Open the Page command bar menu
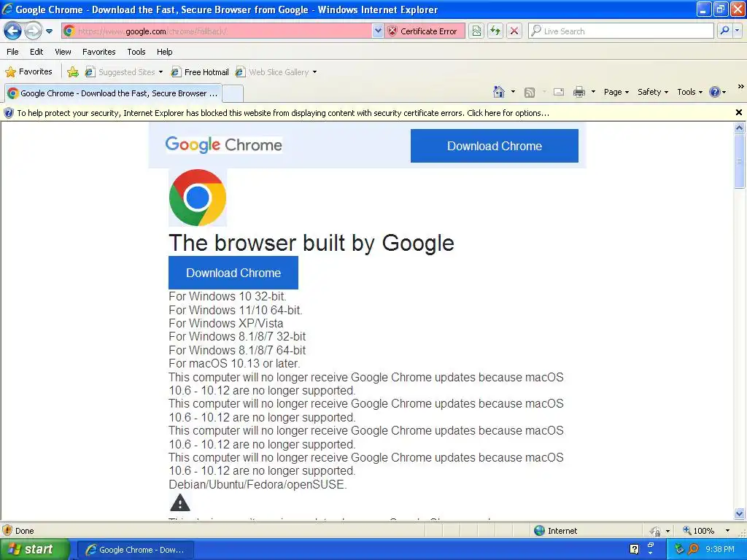 point(616,92)
